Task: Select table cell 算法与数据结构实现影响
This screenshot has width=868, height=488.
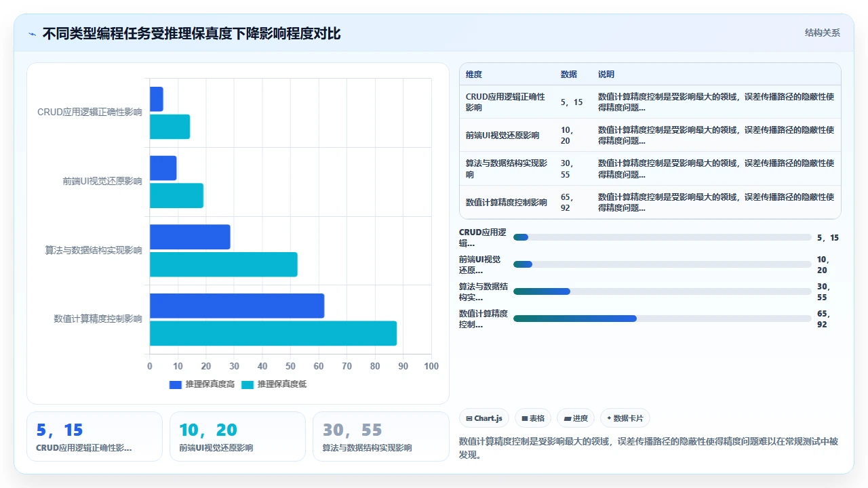Action: click(507, 169)
